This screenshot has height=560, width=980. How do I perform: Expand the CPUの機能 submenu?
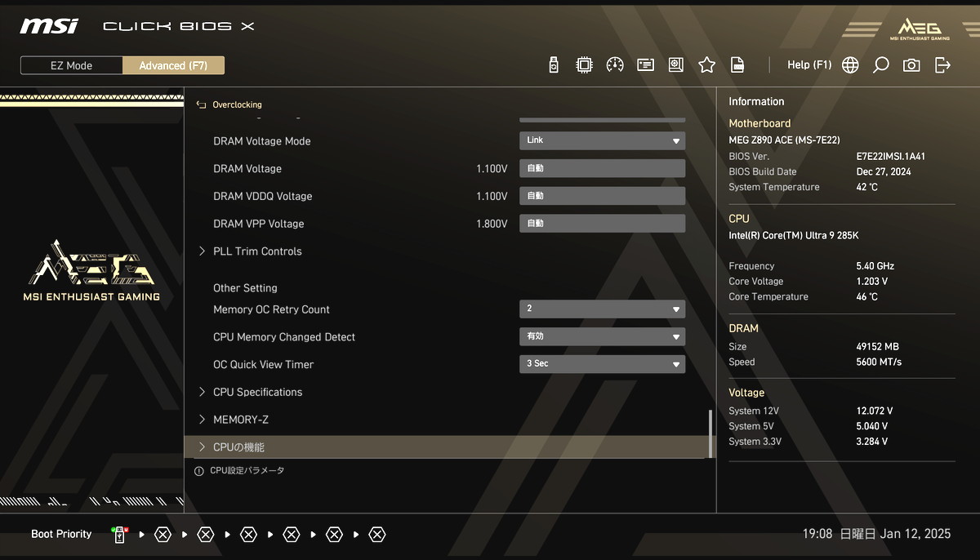click(x=449, y=447)
